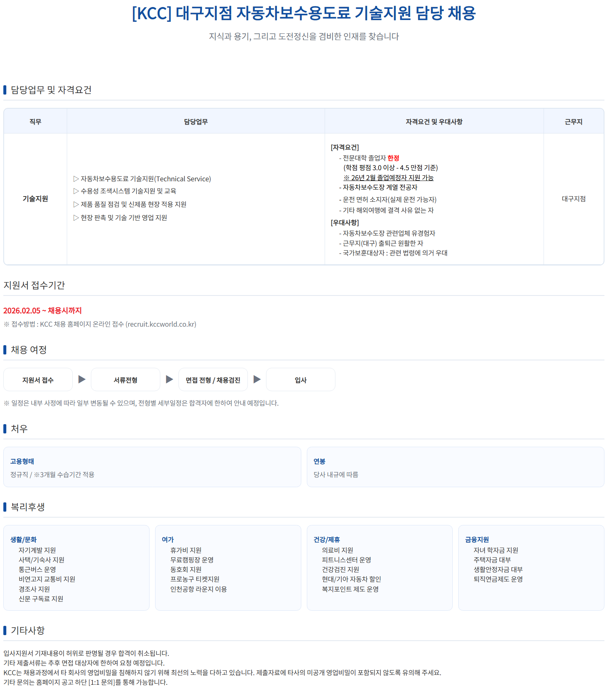Screen dimensions: 610x700
Task: Open the 연봉 card
Action: pyautogui.click(x=455, y=467)
